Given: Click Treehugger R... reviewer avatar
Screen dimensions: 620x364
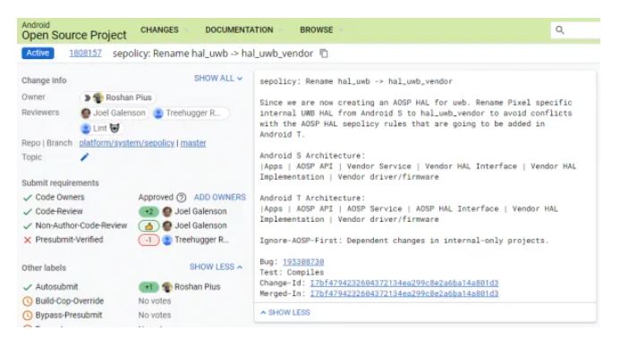Looking at the screenshot, I should [x=158, y=114].
